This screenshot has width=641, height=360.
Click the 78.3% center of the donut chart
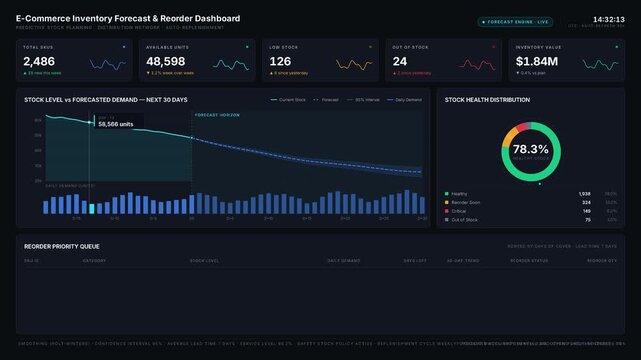pos(531,150)
